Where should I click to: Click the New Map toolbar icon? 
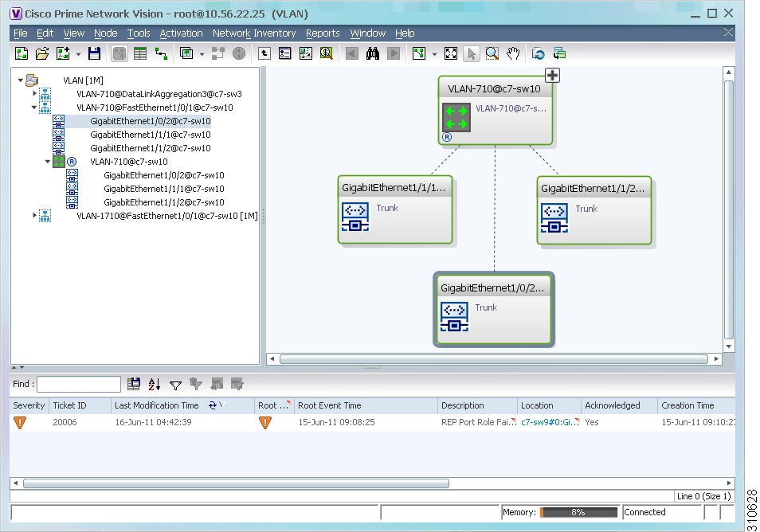(x=22, y=53)
